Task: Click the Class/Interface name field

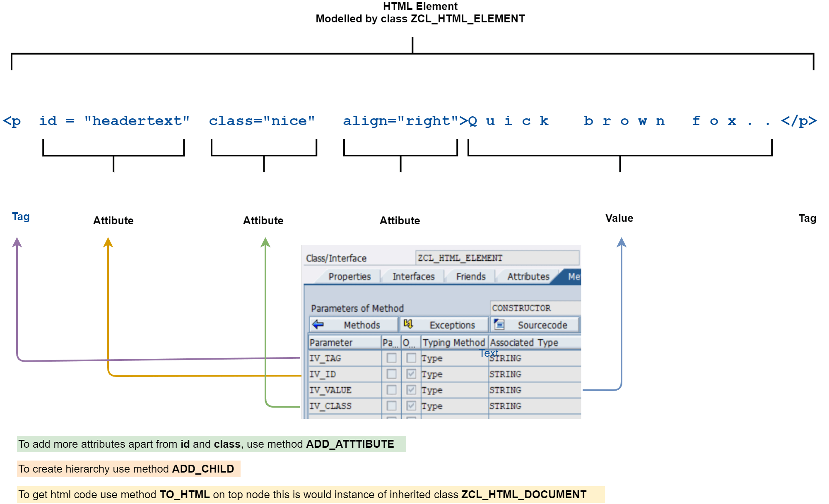Action: [497, 258]
